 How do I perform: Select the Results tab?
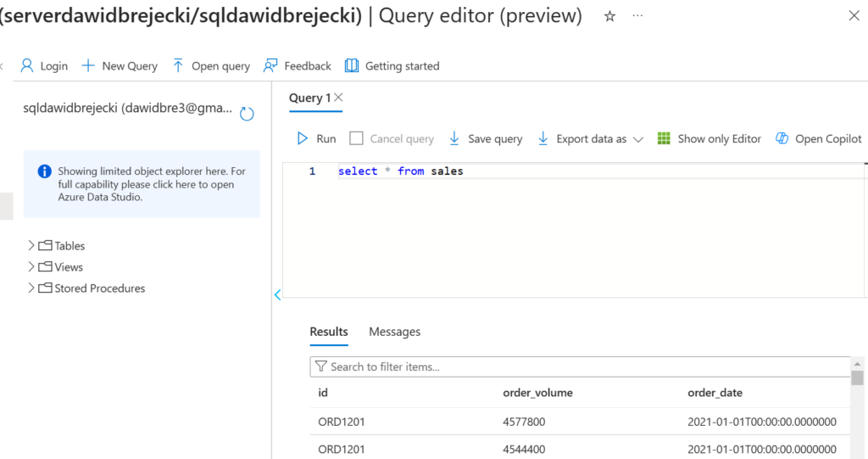[x=329, y=332]
